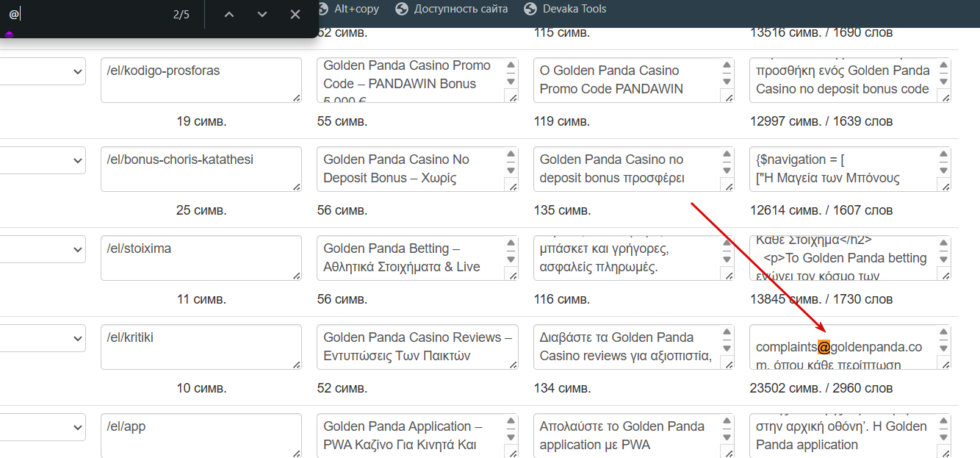Open Devaka Tools bookmark
The height and width of the screenshot is (458, 980).
(565, 9)
